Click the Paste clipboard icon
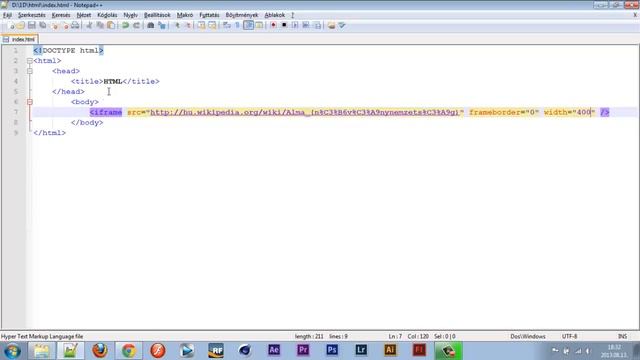 coord(111,25)
